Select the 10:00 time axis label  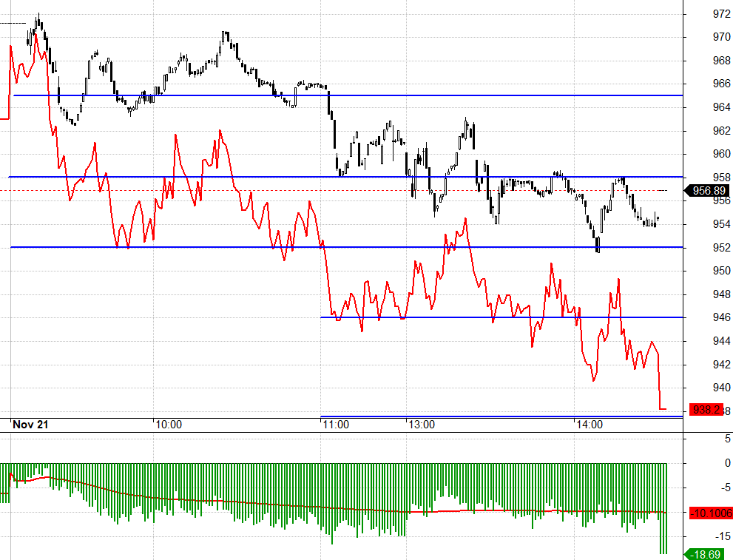pyautogui.click(x=169, y=425)
